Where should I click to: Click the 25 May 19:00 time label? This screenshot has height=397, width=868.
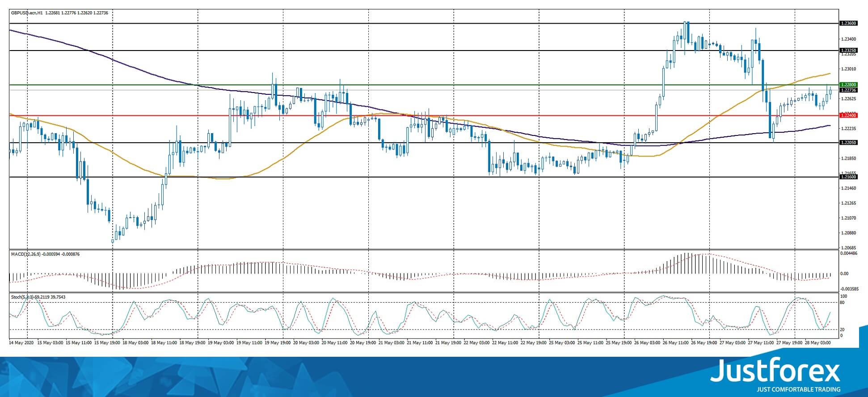(619, 342)
